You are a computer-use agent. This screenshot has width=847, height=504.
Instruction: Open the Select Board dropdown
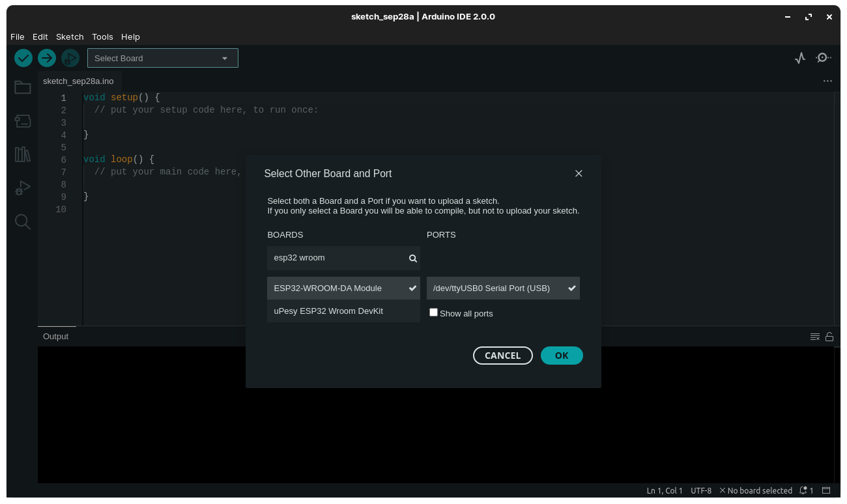pyautogui.click(x=163, y=58)
